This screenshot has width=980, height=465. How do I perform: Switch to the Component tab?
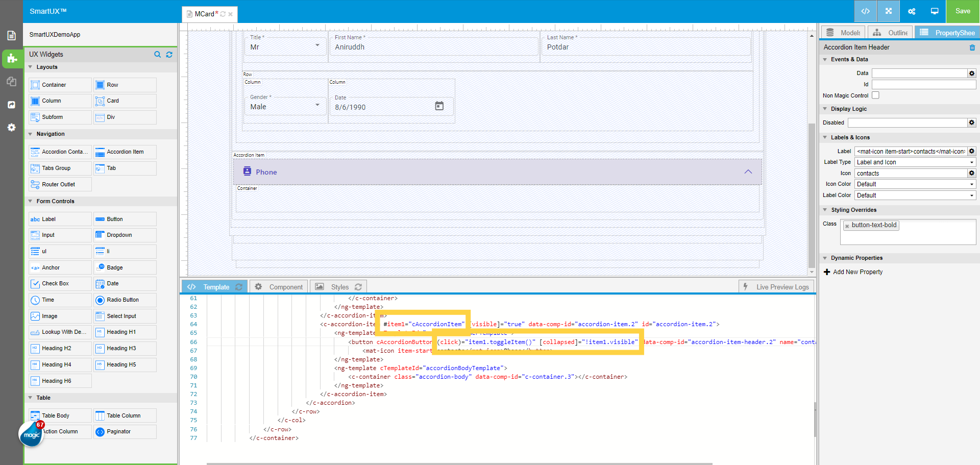(286, 286)
